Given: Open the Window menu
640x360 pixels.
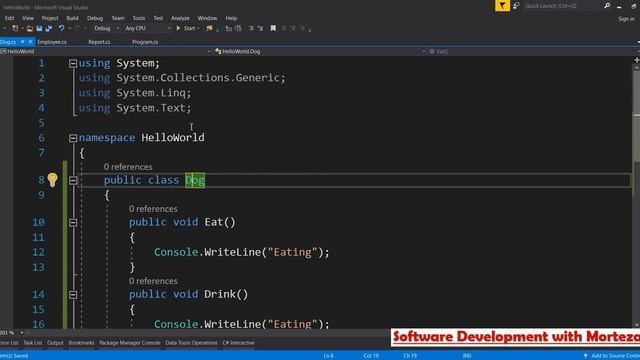Looking at the screenshot, I should pyautogui.click(x=207, y=18).
